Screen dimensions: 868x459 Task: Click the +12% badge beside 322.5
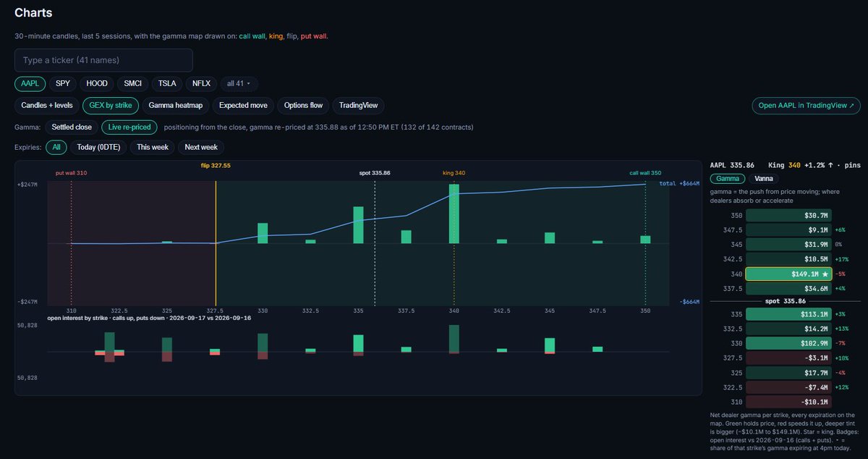tap(842, 387)
